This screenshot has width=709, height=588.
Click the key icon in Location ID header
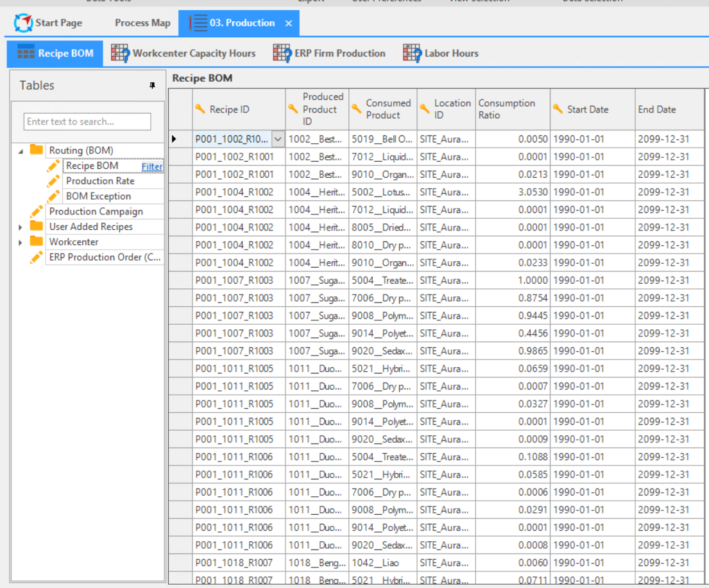click(x=424, y=108)
